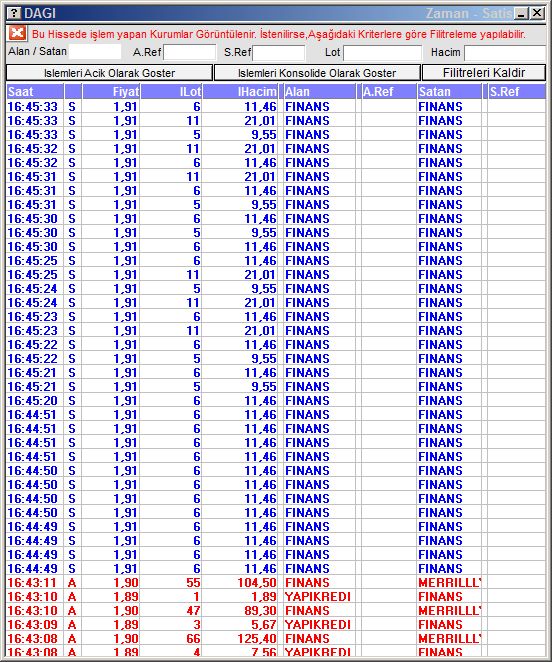Focus the A.Ref filter input field
552x662 pixels.
pos(190,52)
